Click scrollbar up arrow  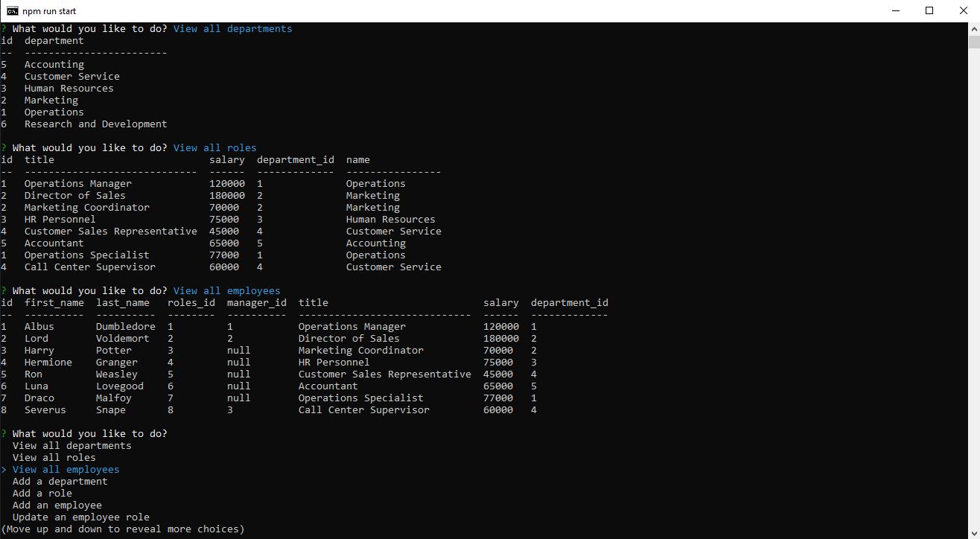pos(973,28)
